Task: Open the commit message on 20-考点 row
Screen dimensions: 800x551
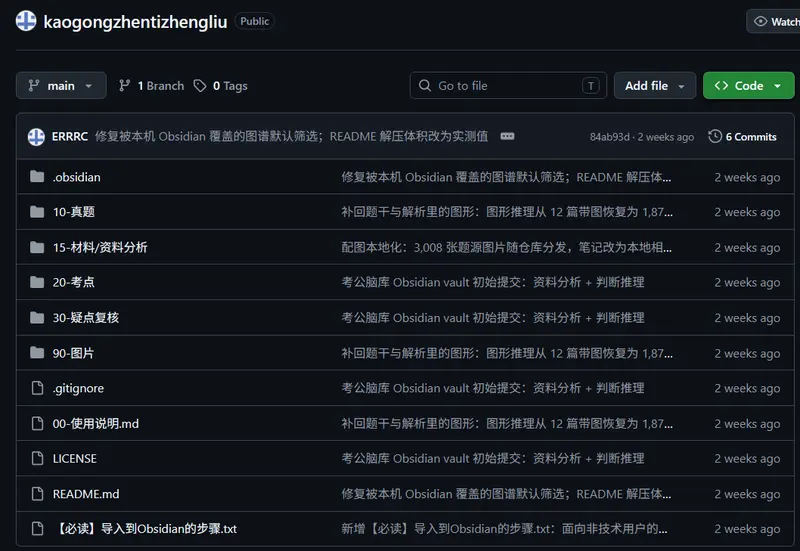Action: tap(493, 282)
